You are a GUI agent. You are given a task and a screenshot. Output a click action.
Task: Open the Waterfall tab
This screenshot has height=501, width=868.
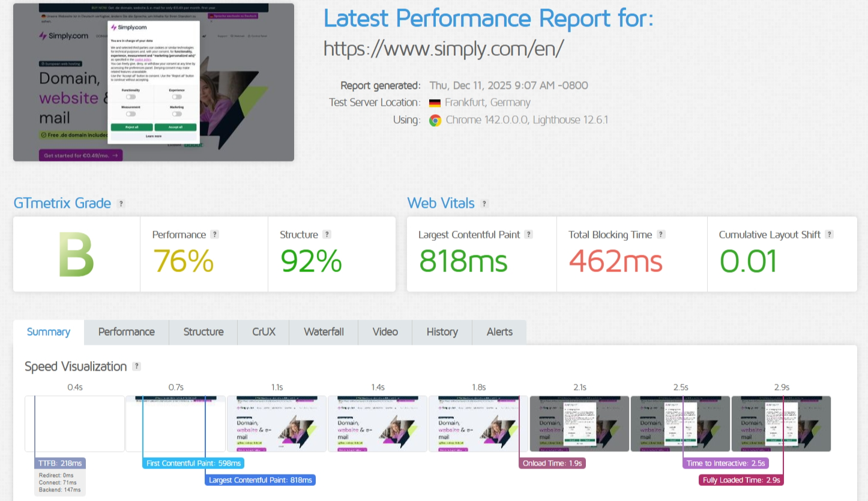click(x=324, y=332)
